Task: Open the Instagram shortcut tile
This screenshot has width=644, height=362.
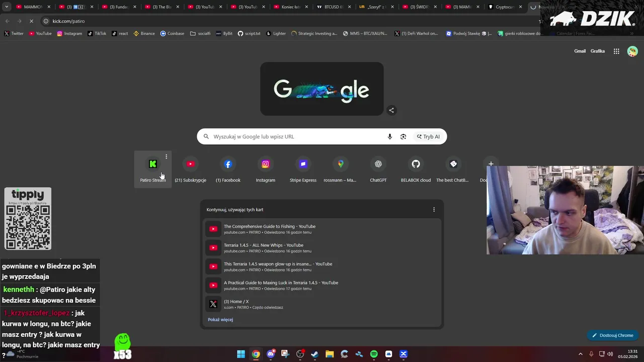Action: [x=266, y=169]
